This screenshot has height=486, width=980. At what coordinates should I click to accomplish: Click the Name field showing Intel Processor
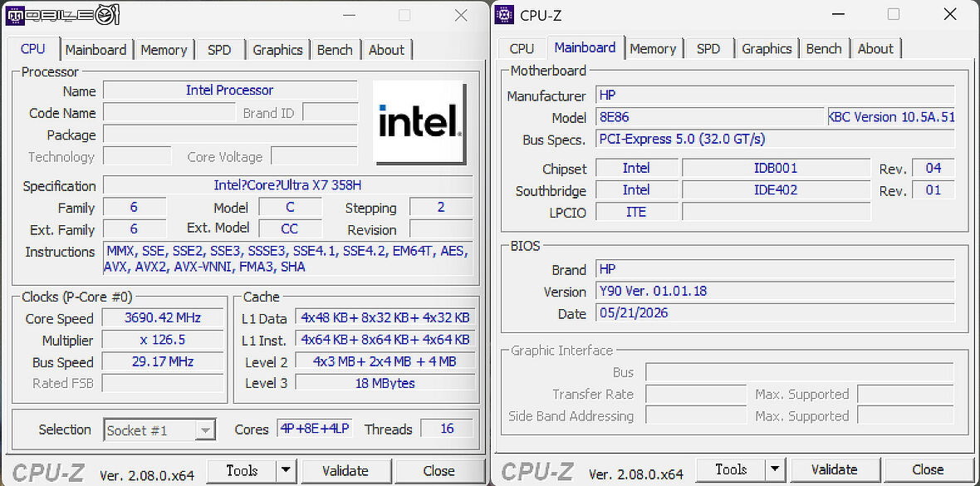click(x=230, y=90)
